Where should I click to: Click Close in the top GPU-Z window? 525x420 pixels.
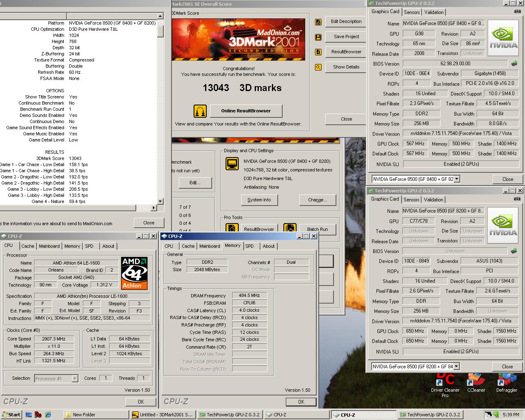click(x=508, y=179)
